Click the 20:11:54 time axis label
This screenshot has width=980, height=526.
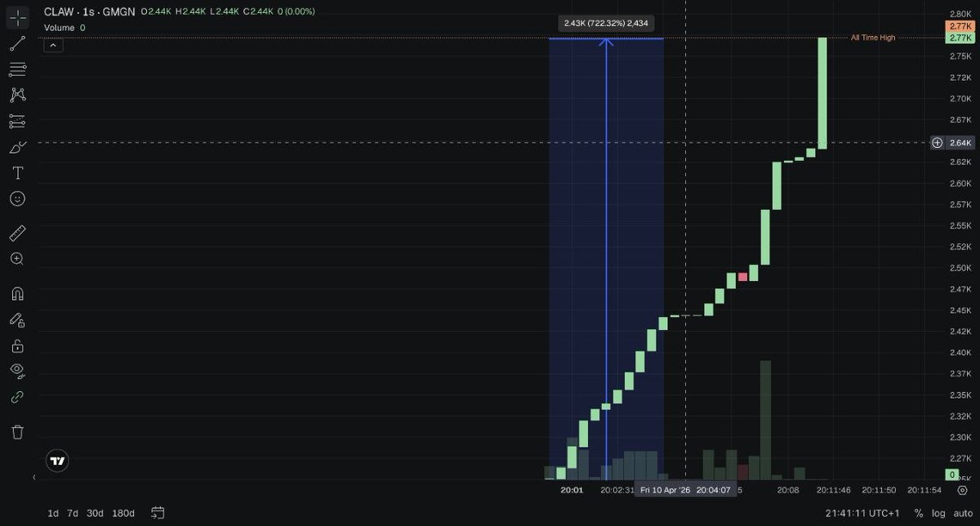click(924, 490)
